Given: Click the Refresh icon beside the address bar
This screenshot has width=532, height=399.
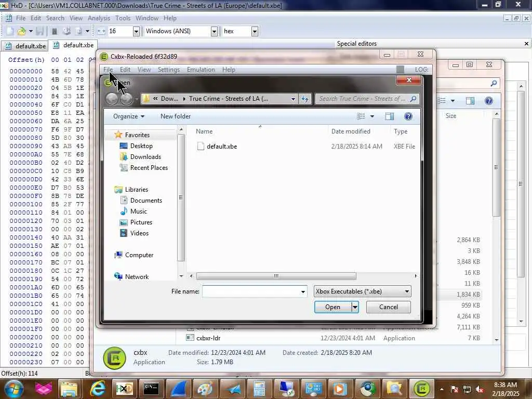Looking at the screenshot, I should tap(304, 99).
